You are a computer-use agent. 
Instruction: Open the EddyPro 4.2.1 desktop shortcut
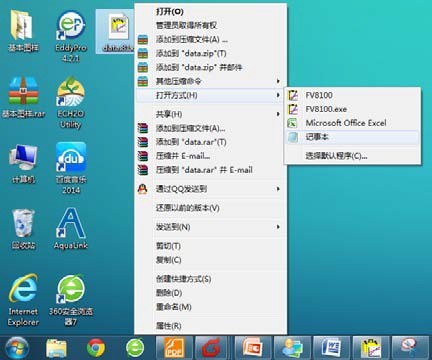[x=71, y=36]
